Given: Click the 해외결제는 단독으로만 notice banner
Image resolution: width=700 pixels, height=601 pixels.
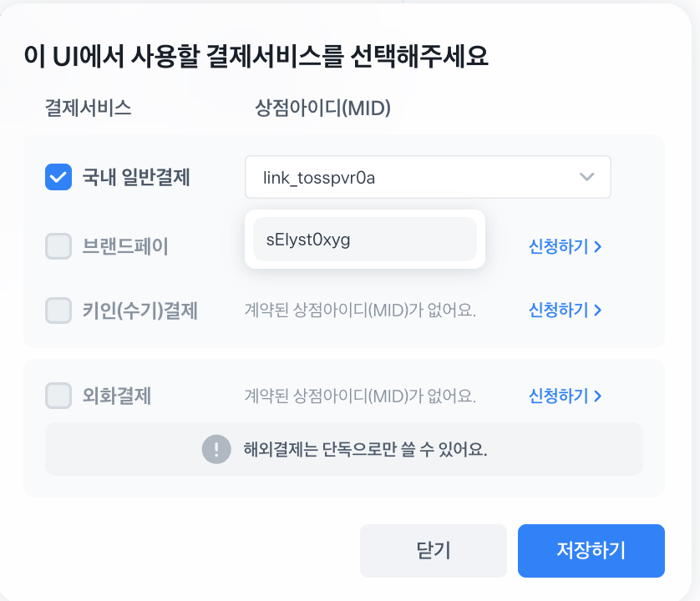Looking at the screenshot, I should tap(344, 449).
